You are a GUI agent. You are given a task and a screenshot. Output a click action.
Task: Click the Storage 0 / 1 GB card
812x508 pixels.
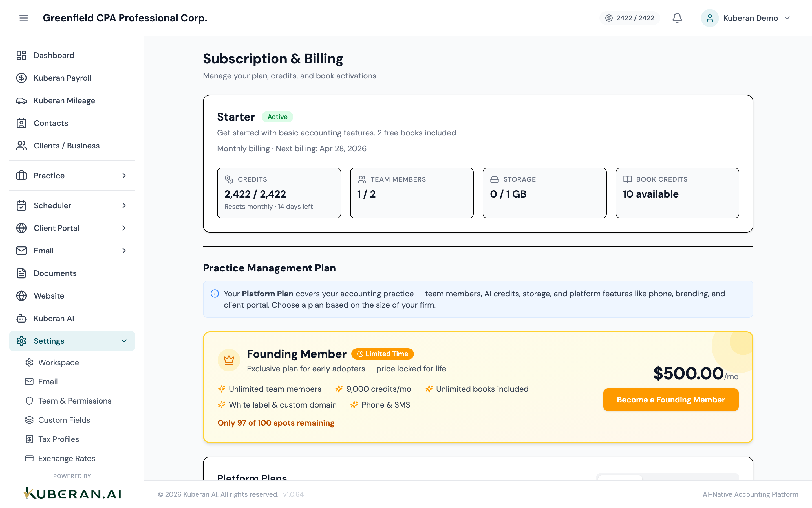[544, 193]
